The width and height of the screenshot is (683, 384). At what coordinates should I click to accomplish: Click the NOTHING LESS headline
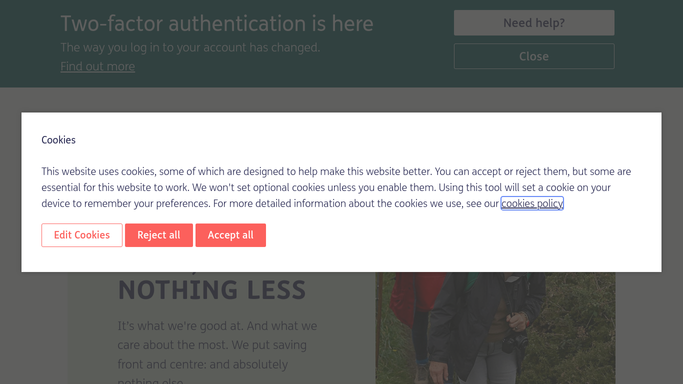(212, 290)
